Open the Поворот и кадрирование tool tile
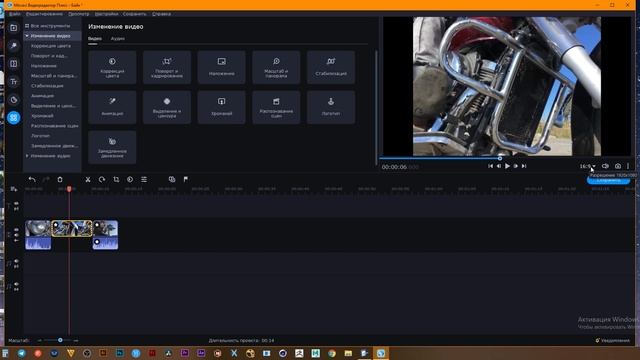The height and width of the screenshot is (360, 640). (x=167, y=67)
